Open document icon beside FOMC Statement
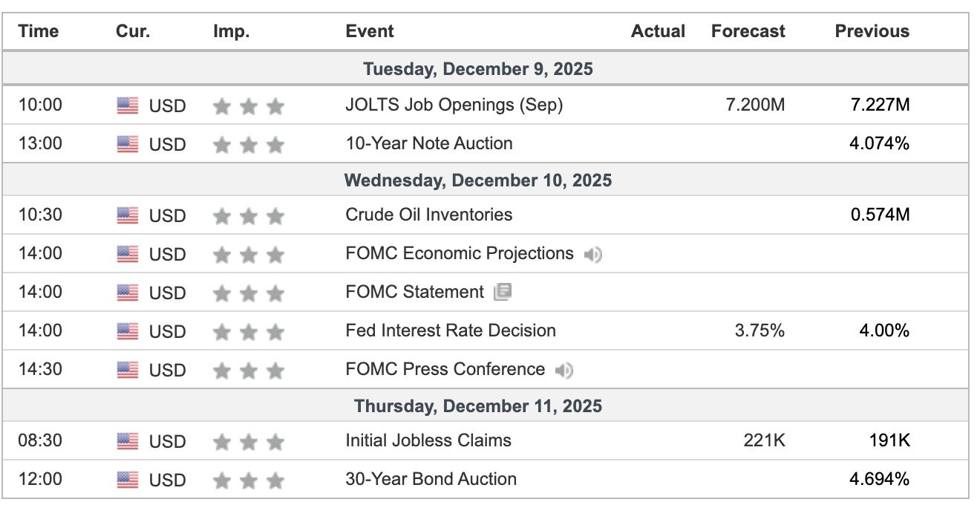Image resolution: width=980 pixels, height=505 pixels. click(x=503, y=292)
